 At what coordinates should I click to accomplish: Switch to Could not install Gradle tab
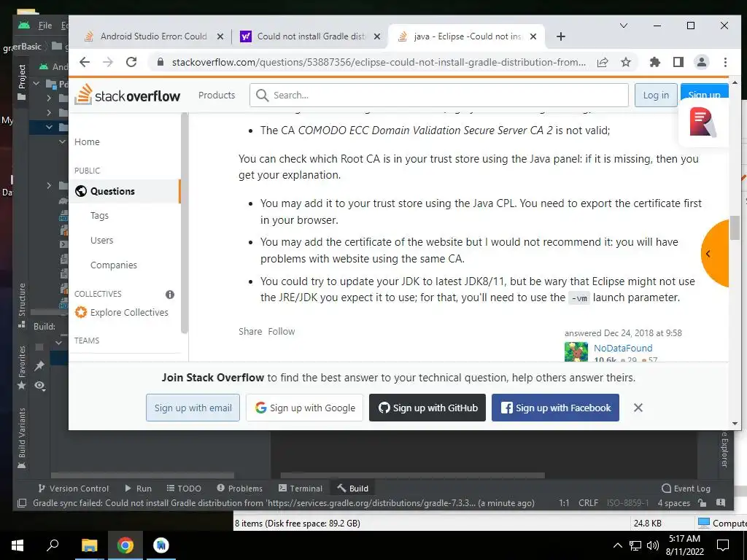pyautogui.click(x=309, y=36)
